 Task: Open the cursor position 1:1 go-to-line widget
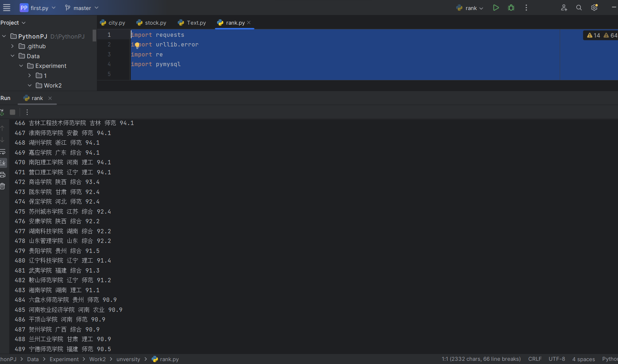click(x=481, y=359)
